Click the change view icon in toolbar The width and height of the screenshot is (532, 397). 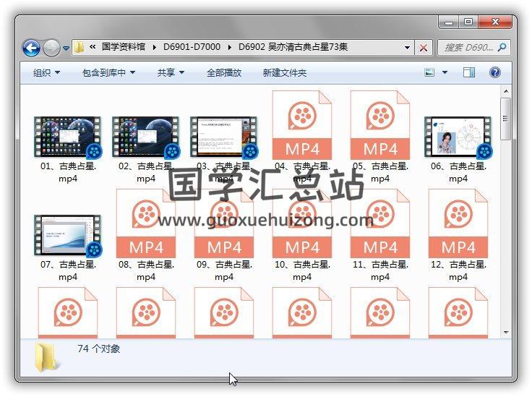[429, 72]
